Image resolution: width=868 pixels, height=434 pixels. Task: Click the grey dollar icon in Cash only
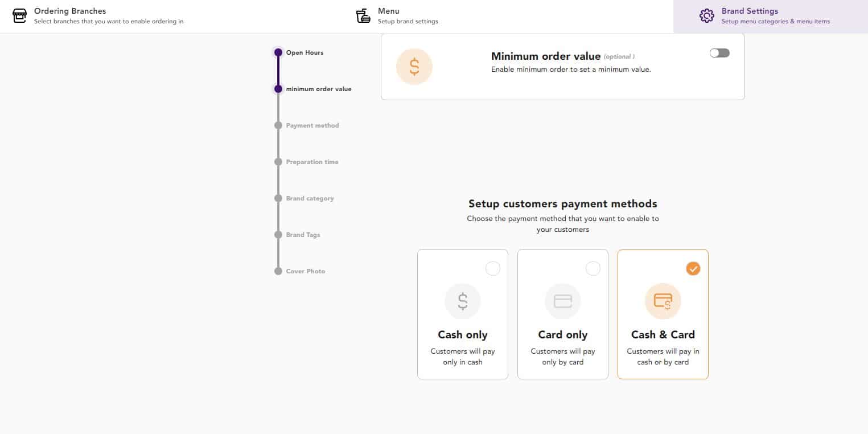pyautogui.click(x=463, y=301)
